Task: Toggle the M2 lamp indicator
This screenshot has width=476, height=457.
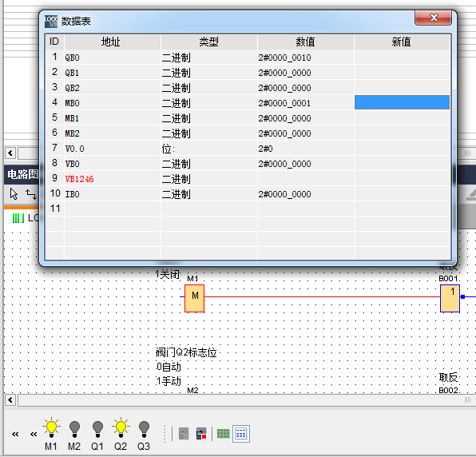Action: pyautogui.click(x=74, y=429)
